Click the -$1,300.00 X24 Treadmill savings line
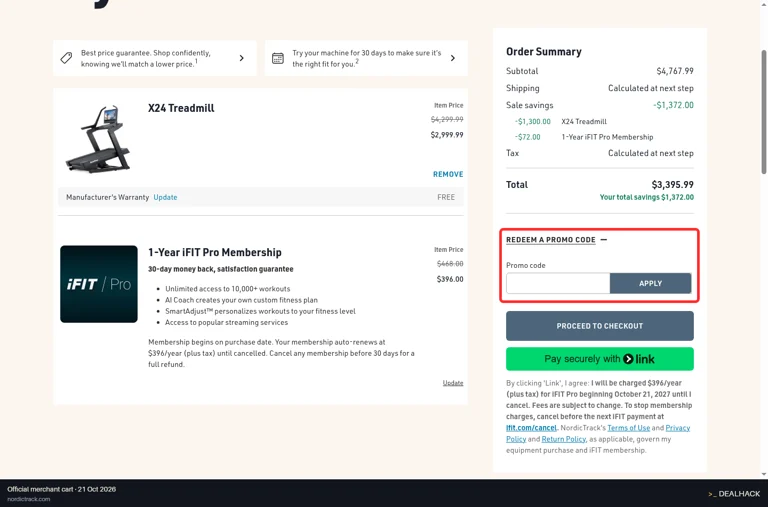768x507 pixels. pos(561,121)
